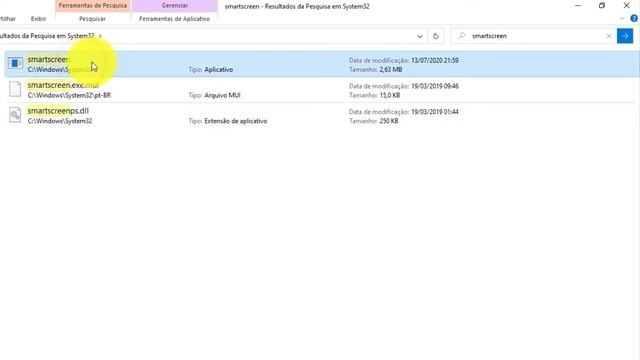Open the Pesquisar ribbon tab
This screenshot has height=360, width=640.
92,19
